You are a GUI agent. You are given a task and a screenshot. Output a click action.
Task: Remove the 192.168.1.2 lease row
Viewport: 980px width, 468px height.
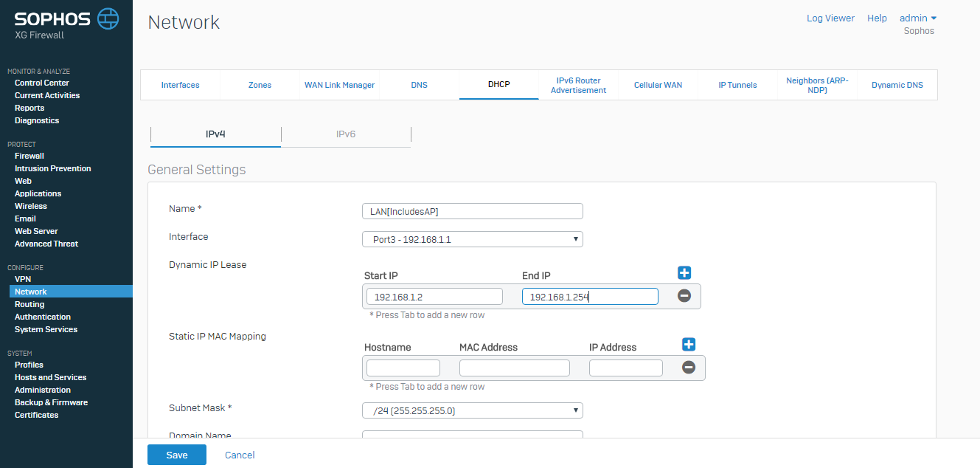[x=684, y=295]
